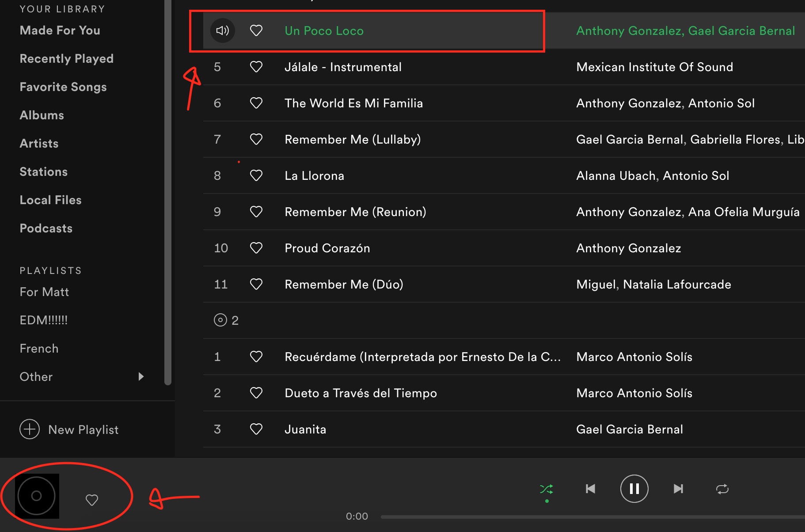The image size is (805, 532).
Task: Open Recently Played from the sidebar
Action: tap(66, 58)
